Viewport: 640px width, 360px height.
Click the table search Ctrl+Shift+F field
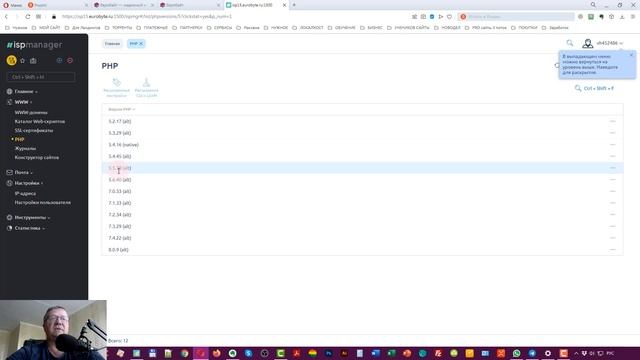click(x=594, y=88)
